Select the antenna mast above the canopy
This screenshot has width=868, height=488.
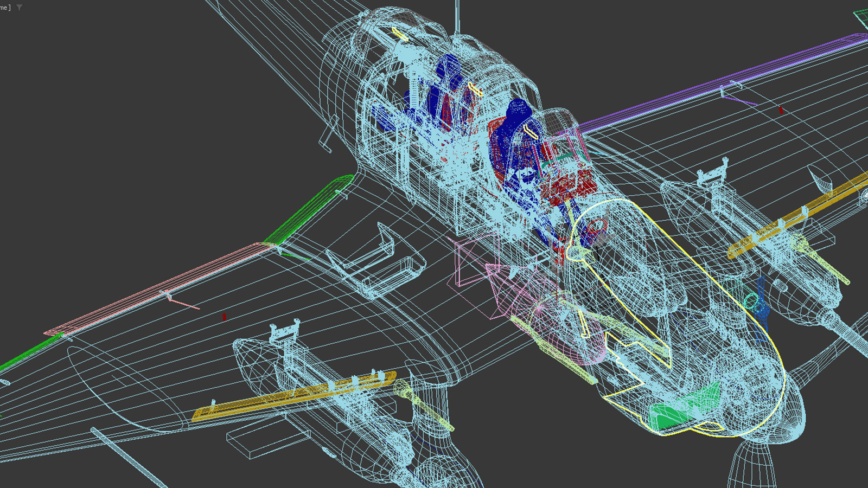click(457, 16)
